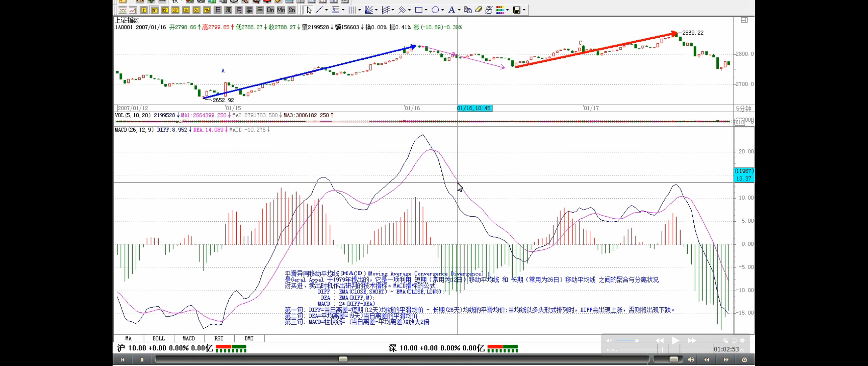868x366 pixels.
Task: Jump to previous track in player bar
Action: [x=122, y=360]
